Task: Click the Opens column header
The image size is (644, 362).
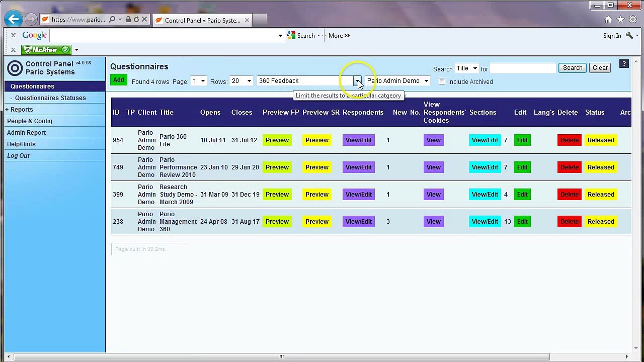Action: point(210,112)
